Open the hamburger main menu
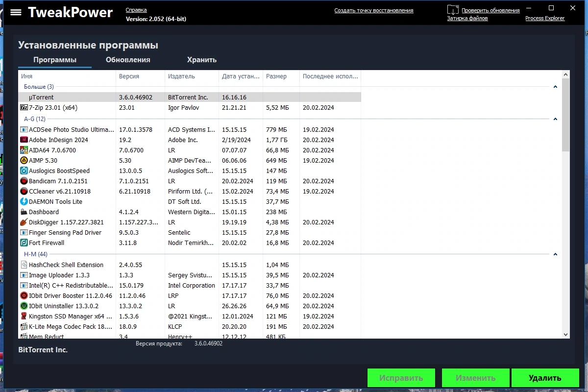588x392 pixels. 16,12
